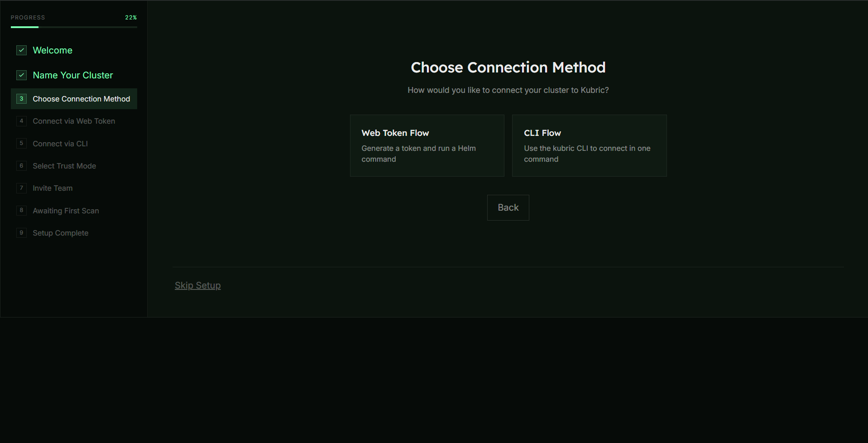Viewport: 868px width, 443px height.
Task: Click the 'How would you like to connect' subtitle
Action: (508, 90)
